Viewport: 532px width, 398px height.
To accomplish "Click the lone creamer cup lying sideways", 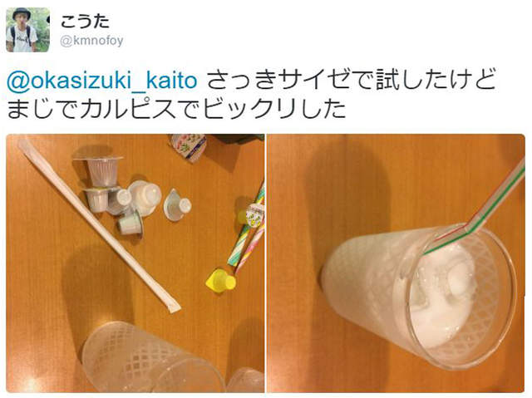I will click(x=177, y=205).
